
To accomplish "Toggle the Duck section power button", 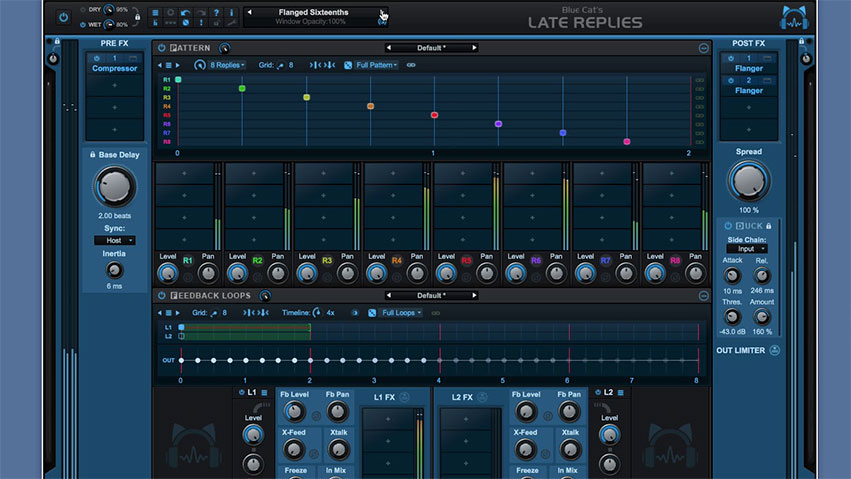I will pos(728,226).
